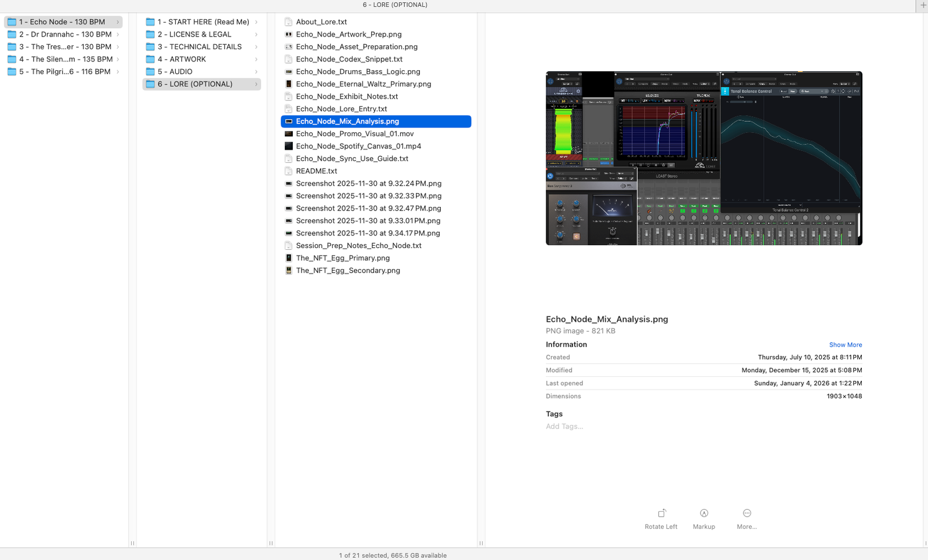Expand the 4 - ARTWORK folder chevron

point(256,59)
